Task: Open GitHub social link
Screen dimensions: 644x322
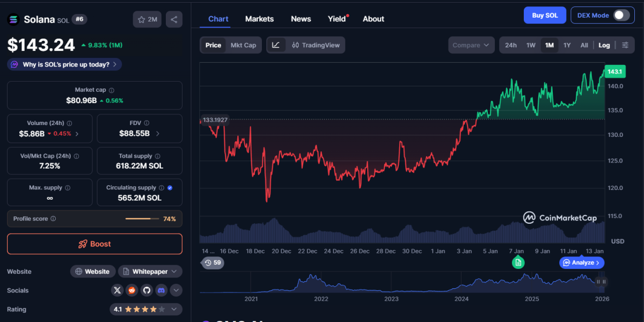Action: 147,290
